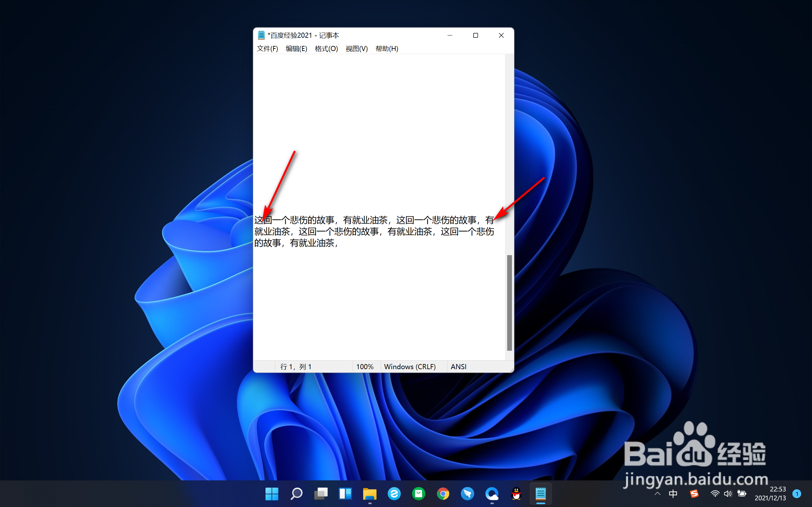Open the Widgets panel icon
This screenshot has height=507, width=812.
click(345, 494)
